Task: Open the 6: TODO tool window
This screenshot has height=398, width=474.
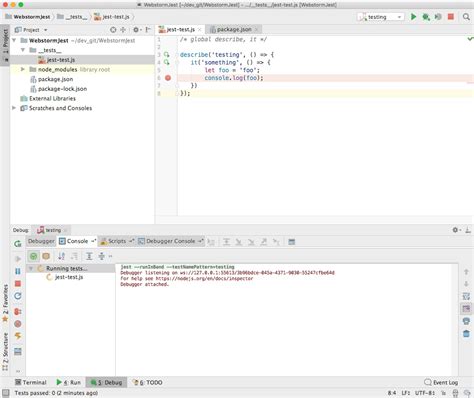Action: [147, 382]
